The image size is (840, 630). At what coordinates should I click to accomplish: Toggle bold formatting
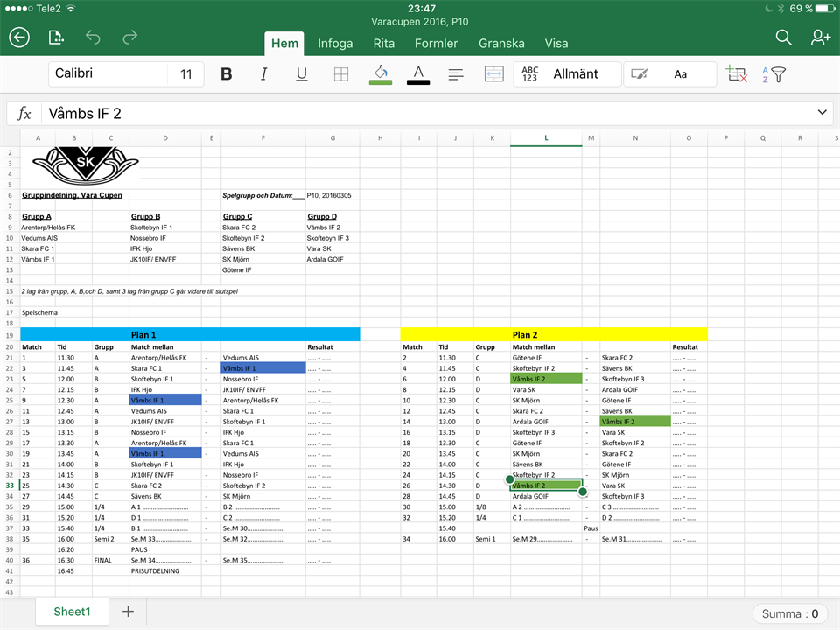pos(226,74)
